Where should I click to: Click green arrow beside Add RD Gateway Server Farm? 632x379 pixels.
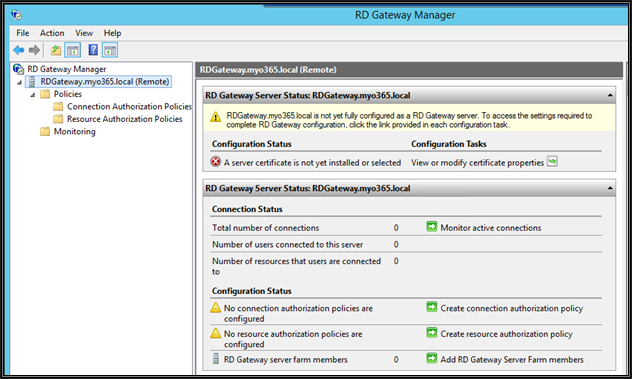(x=432, y=358)
